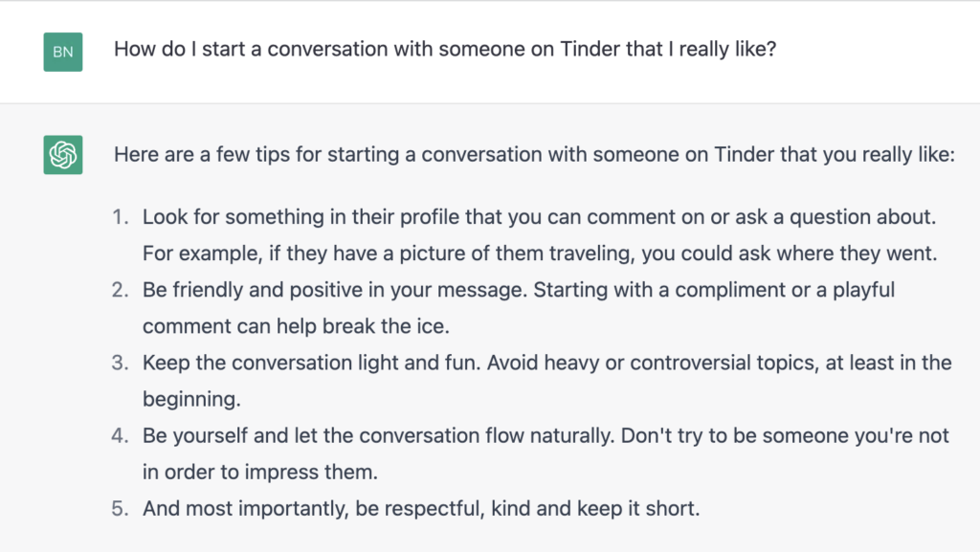Click the BN user avatar

coord(63,52)
